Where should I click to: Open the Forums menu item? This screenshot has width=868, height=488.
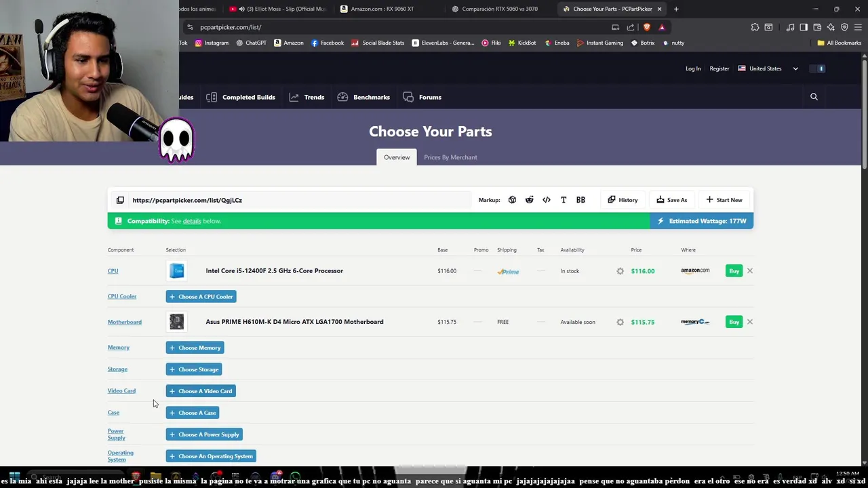(422, 97)
